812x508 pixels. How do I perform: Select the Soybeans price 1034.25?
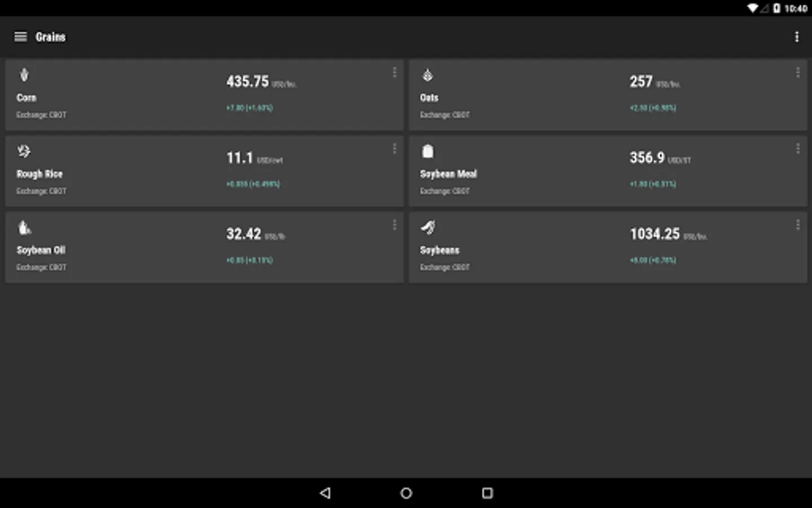pos(655,234)
